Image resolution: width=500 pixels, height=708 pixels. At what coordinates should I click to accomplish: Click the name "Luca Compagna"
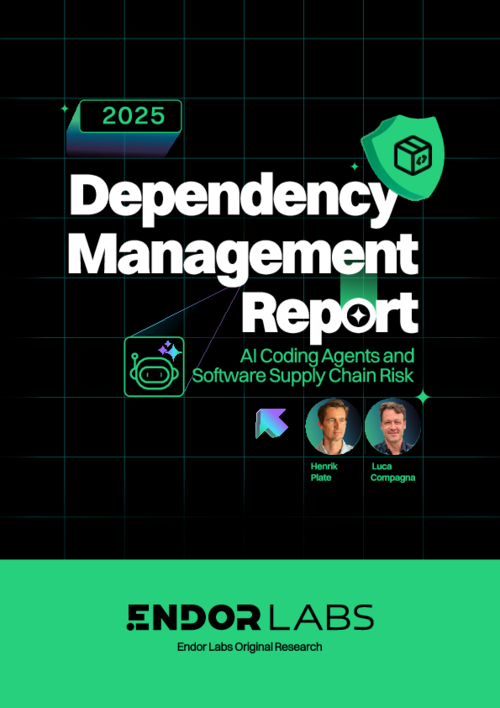[393, 472]
